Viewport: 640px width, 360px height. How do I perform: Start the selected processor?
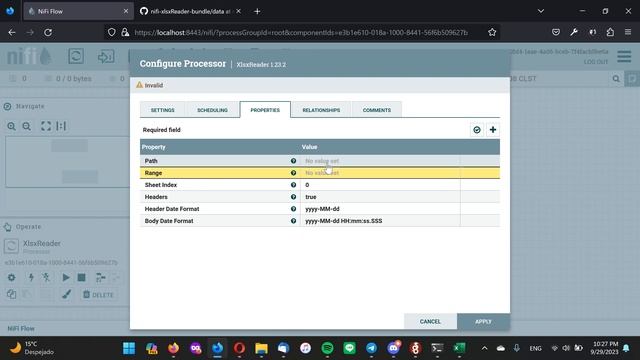click(x=66, y=278)
